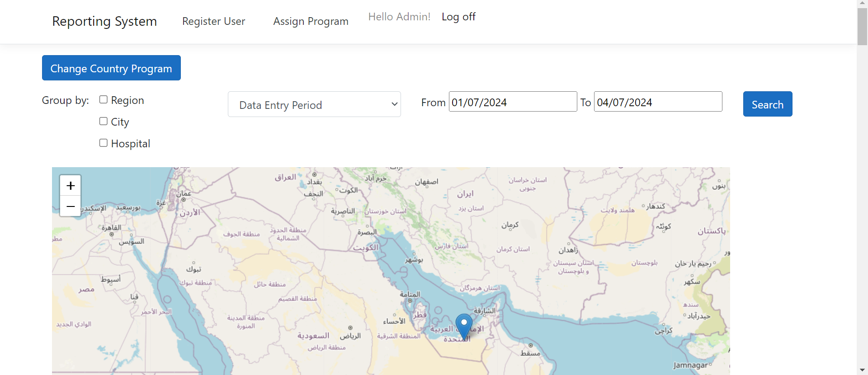The height and width of the screenshot is (375, 868).
Task: Click the Riyadh city label on map
Action: (350, 336)
